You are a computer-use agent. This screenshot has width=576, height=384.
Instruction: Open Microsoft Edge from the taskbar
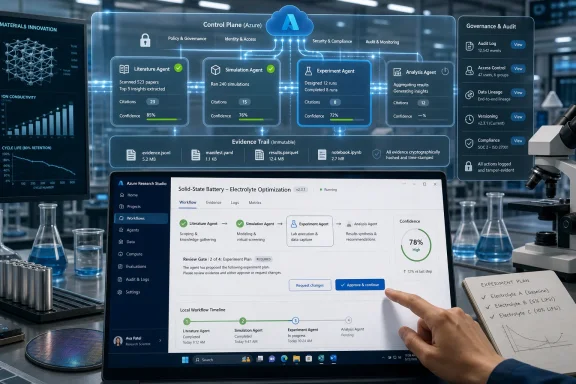(x=284, y=359)
